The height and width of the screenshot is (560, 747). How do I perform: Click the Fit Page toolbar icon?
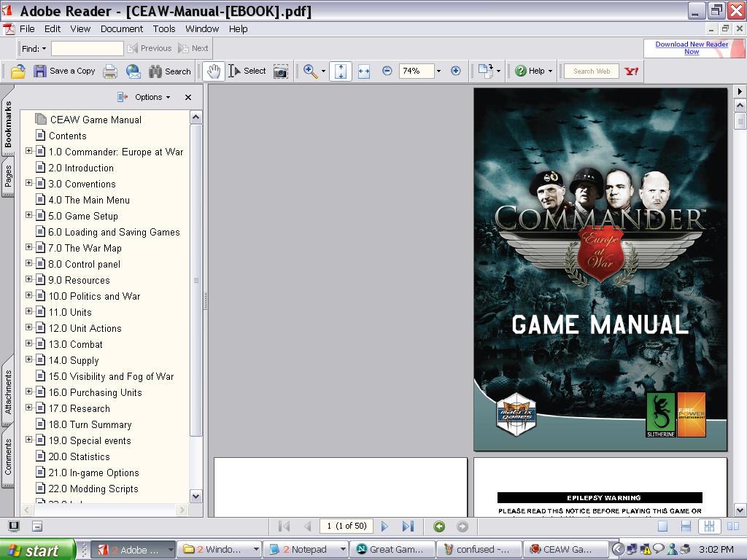[341, 71]
